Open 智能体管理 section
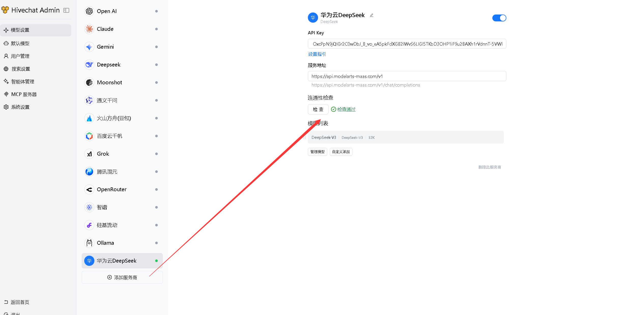The width and height of the screenshot is (644, 315). pyautogui.click(x=36, y=81)
